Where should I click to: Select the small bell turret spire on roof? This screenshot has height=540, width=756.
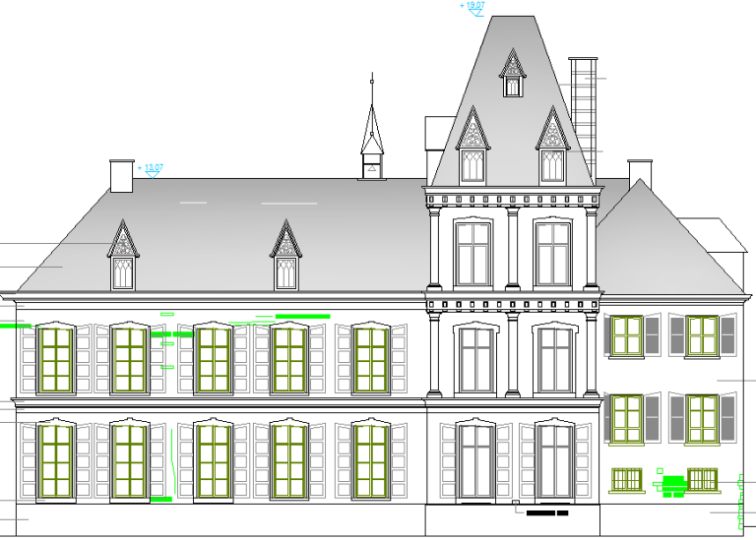(372, 127)
